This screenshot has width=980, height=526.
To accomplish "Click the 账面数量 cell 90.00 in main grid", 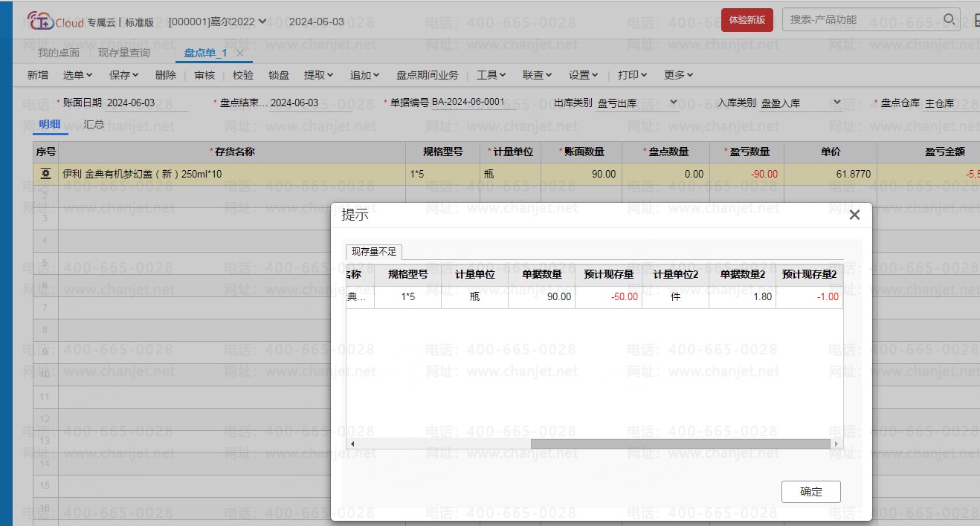I will click(581, 174).
